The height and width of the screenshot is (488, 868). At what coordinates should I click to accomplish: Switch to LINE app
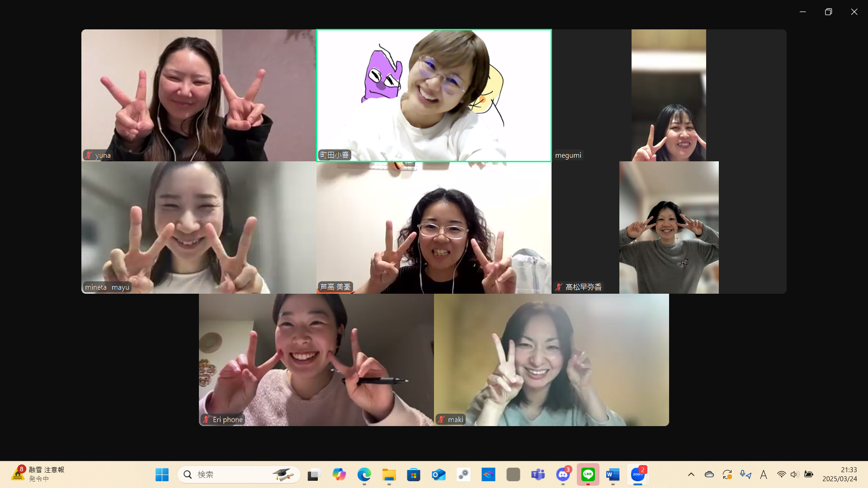coord(588,474)
